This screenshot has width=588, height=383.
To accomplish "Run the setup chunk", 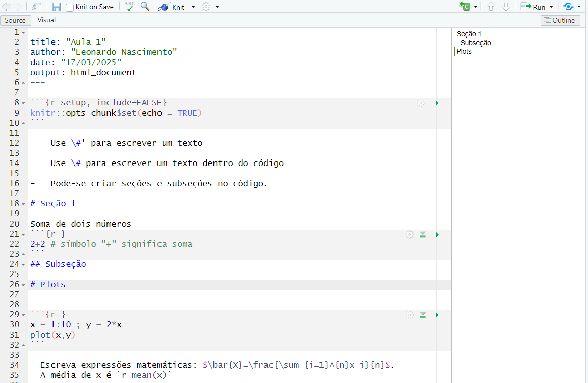I will point(437,103).
